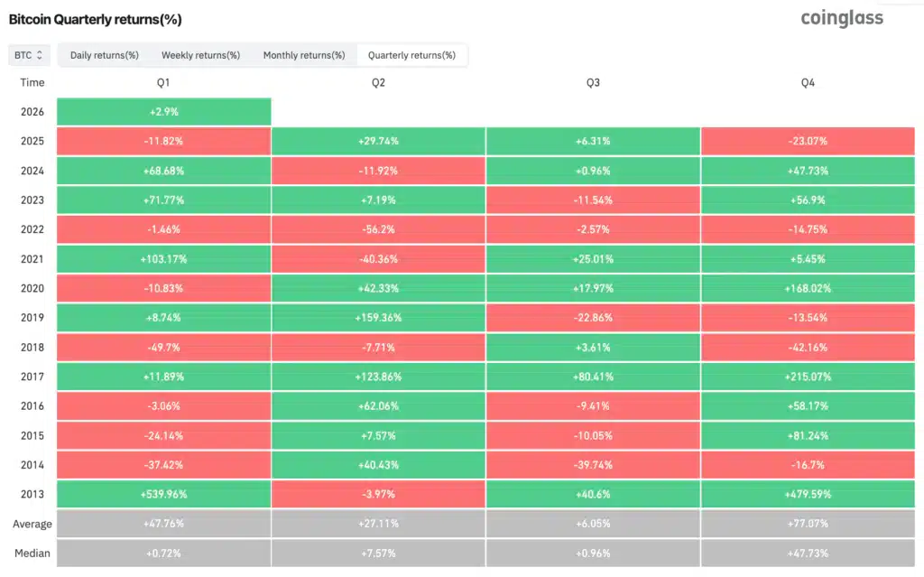Screen dimensions: 924x577
Task: Click the +168.02% cell for 2020 Q4
Action: [808, 288]
